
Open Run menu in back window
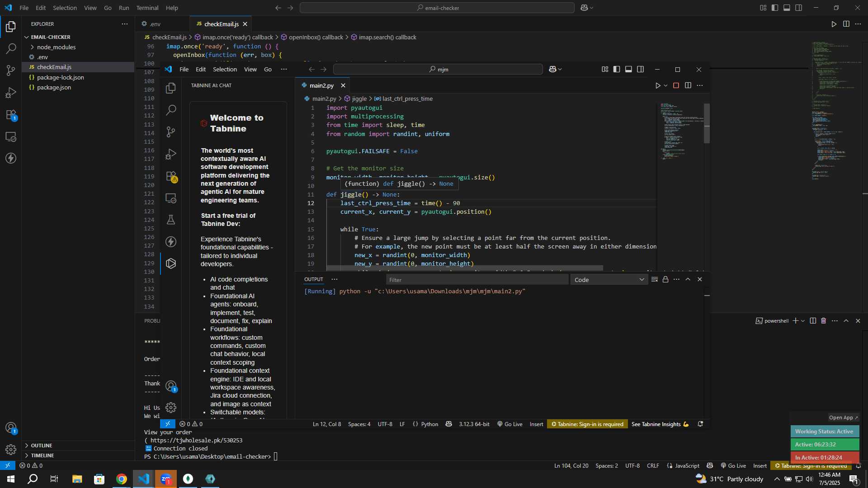click(124, 8)
